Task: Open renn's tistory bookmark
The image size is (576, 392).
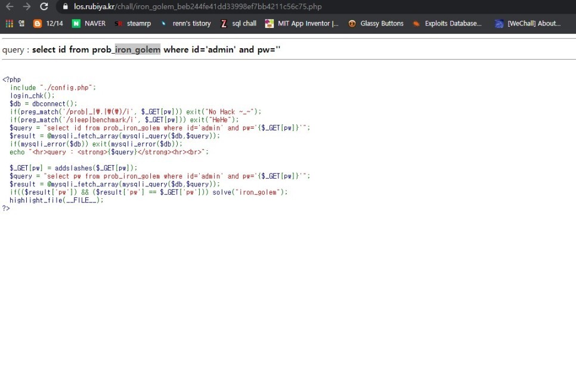Action: click(x=185, y=23)
